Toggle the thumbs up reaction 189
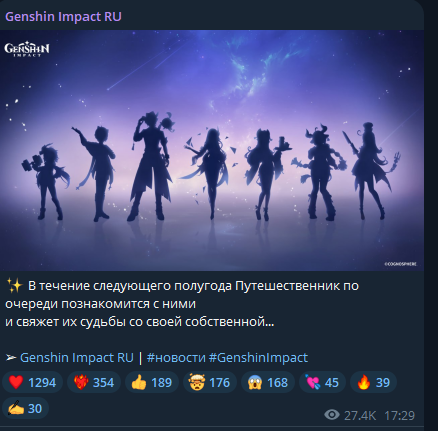Screen dimensions: 438x431 tap(152, 382)
